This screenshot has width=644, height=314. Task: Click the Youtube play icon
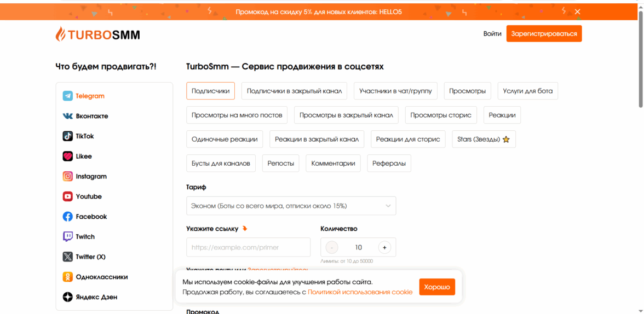[68, 196]
